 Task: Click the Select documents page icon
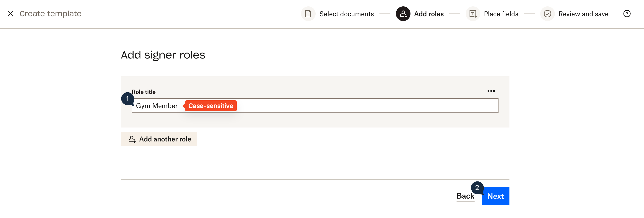pos(308,14)
